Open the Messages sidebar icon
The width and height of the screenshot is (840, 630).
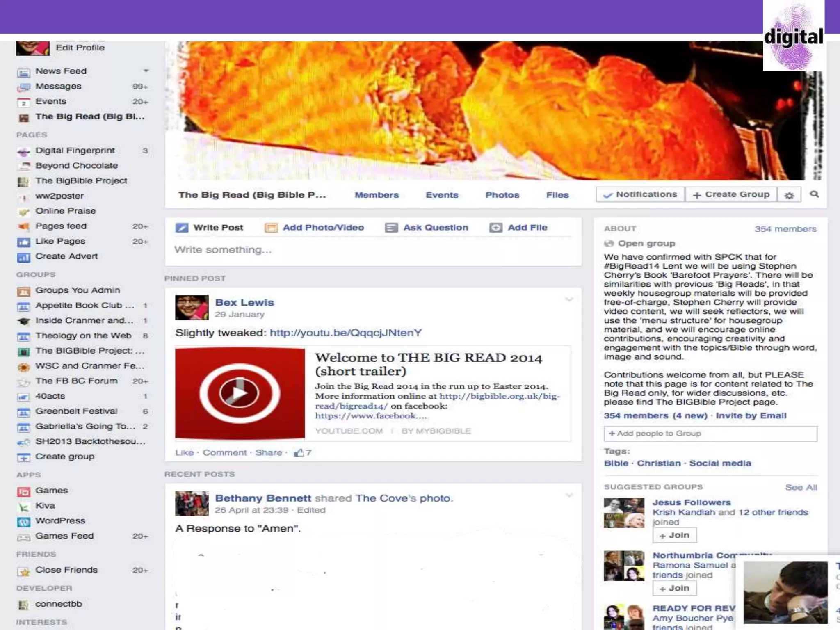[x=24, y=87]
